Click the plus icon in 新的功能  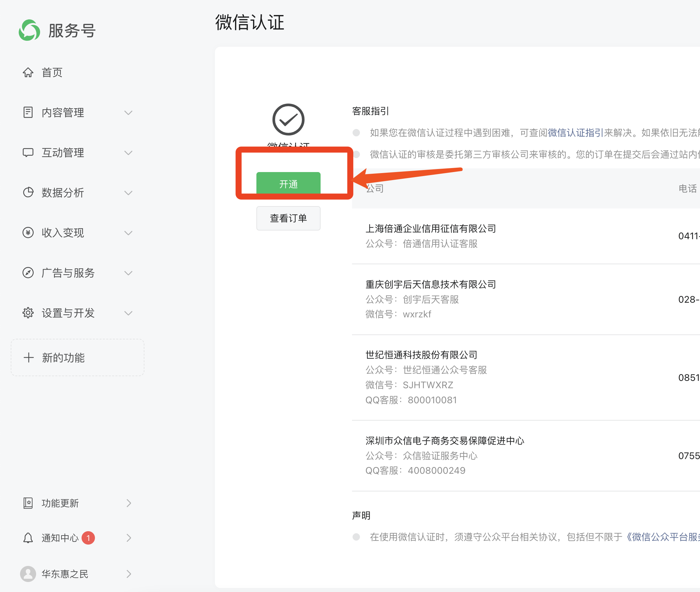(x=29, y=357)
